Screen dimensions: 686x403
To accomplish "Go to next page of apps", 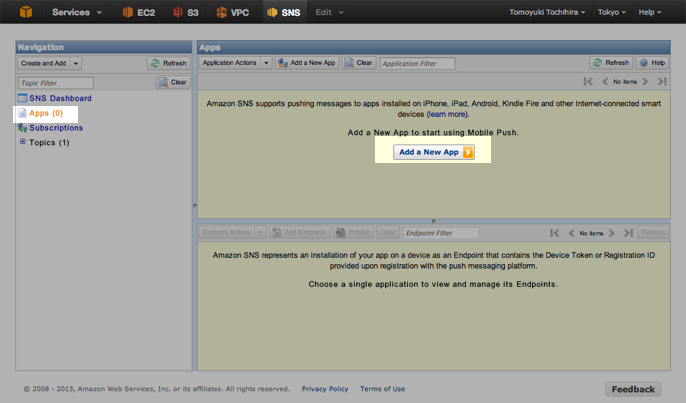I will point(645,81).
